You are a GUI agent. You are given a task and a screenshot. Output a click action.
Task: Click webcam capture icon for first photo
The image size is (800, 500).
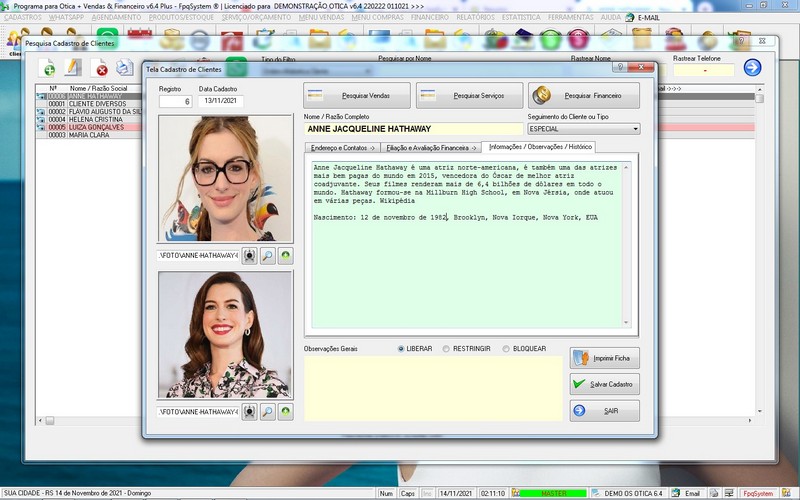click(249, 256)
